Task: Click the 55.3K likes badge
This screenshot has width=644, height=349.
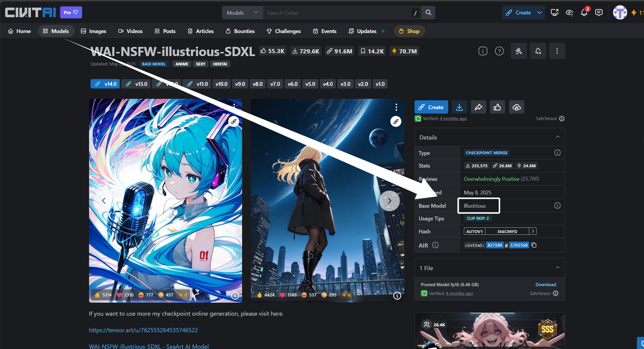Action: click(x=273, y=51)
